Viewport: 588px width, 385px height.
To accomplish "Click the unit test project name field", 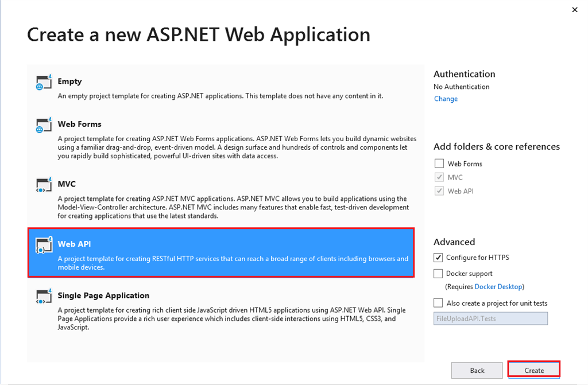I will (x=491, y=318).
